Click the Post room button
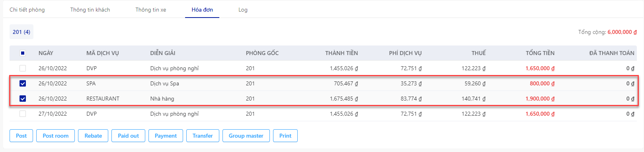Screen dimensions: 644x152 tap(56, 136)
